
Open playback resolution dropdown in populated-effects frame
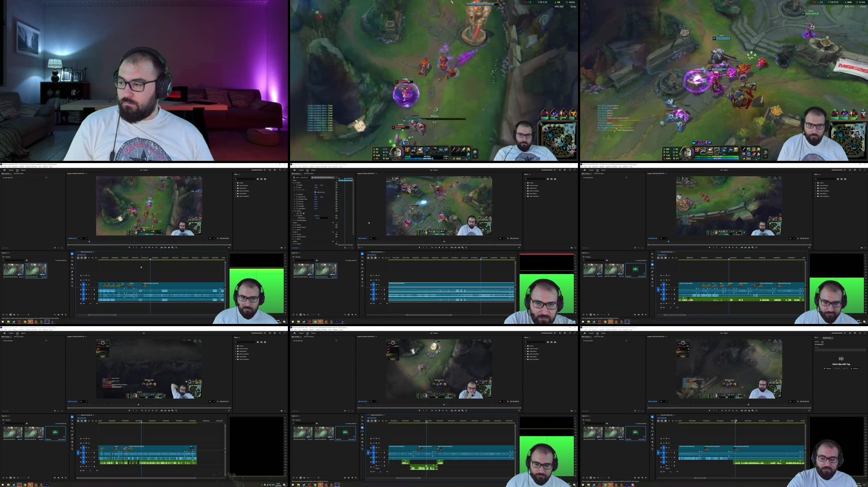(x=501, y=238)
